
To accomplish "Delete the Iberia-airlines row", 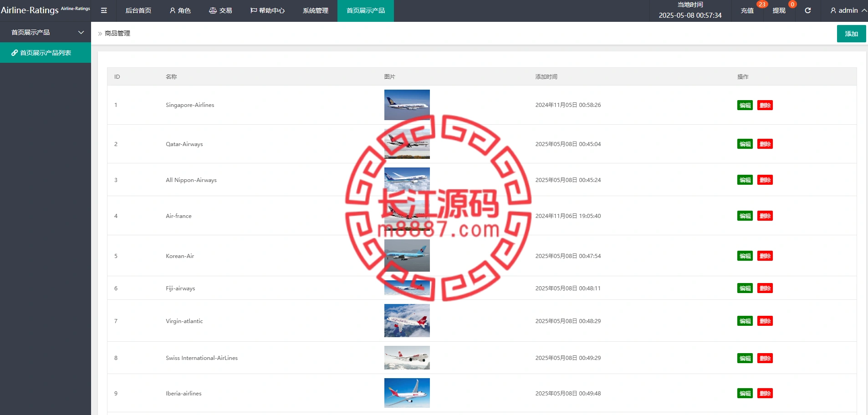I will (x=765, y=393).
